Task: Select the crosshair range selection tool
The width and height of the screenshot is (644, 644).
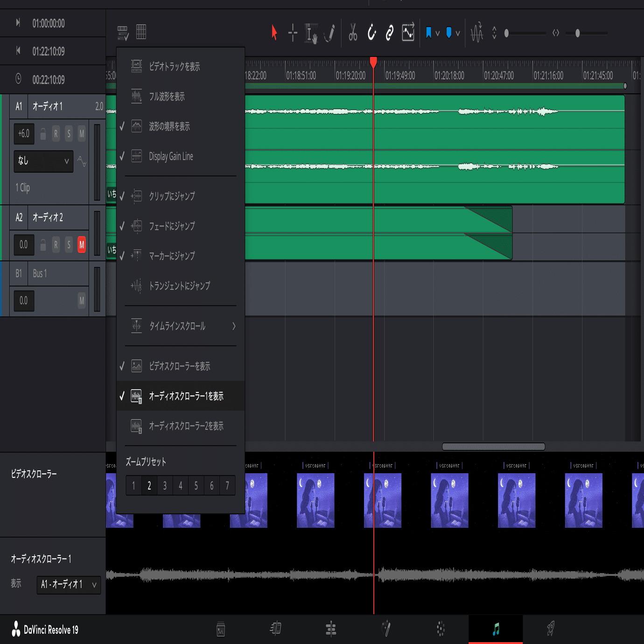Action: (293, 33)
